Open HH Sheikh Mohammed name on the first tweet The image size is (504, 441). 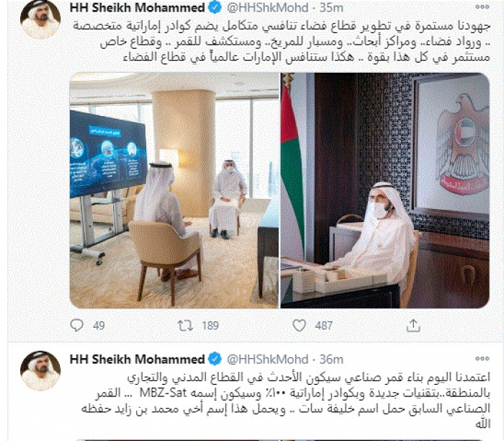(x=138, y=7)
